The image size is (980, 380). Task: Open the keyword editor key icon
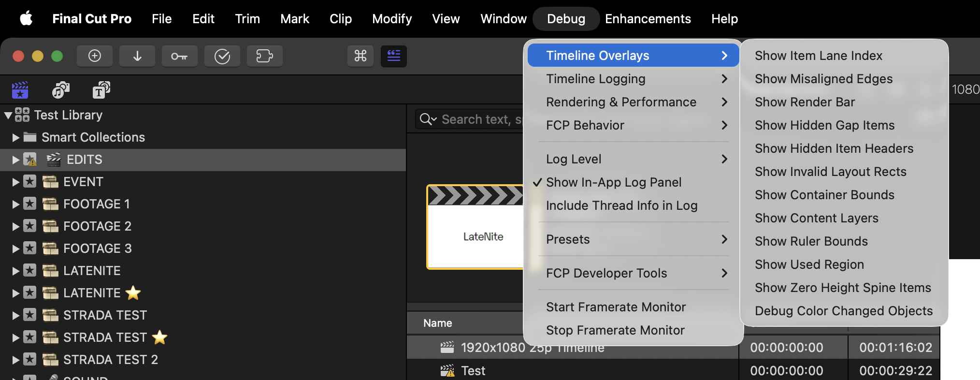[x=179, y=56]
